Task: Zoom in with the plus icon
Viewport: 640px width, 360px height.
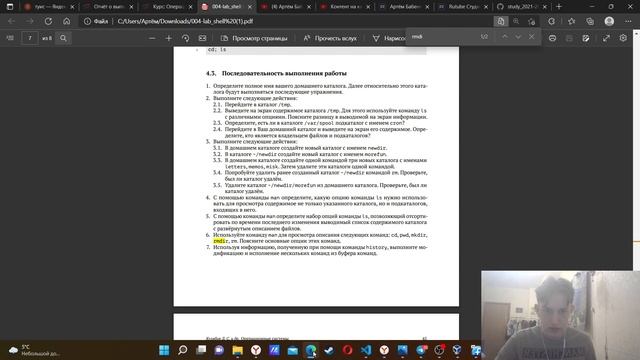Action: (x=169, y=38)
